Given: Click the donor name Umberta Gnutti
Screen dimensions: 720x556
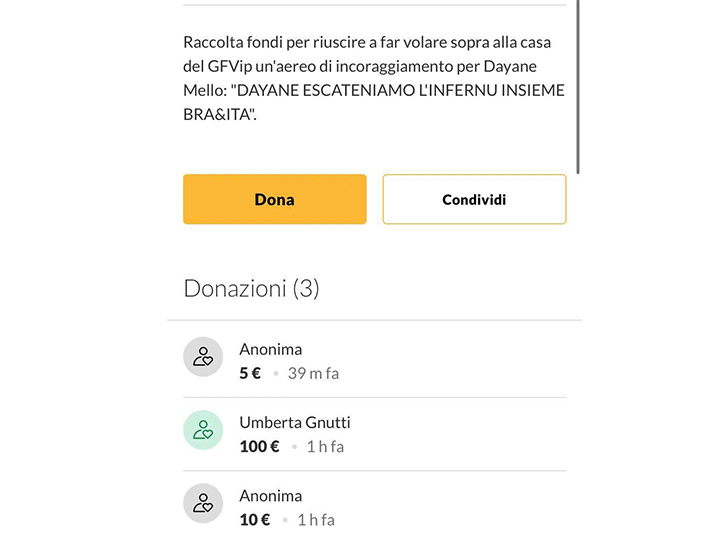Looking at the screenshot, I should coord(294,422).
